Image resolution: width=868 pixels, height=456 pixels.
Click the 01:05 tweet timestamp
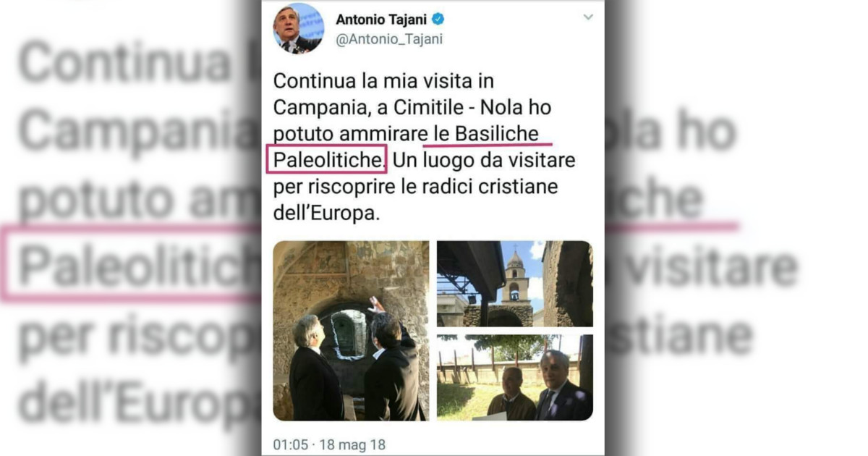[x=290, y=442]
